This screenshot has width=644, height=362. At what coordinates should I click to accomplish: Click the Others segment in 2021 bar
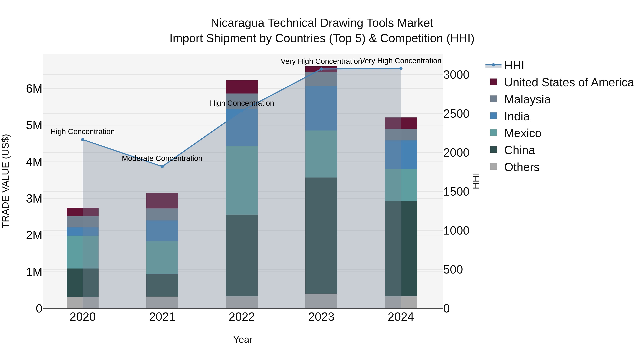tap(162, 302)
